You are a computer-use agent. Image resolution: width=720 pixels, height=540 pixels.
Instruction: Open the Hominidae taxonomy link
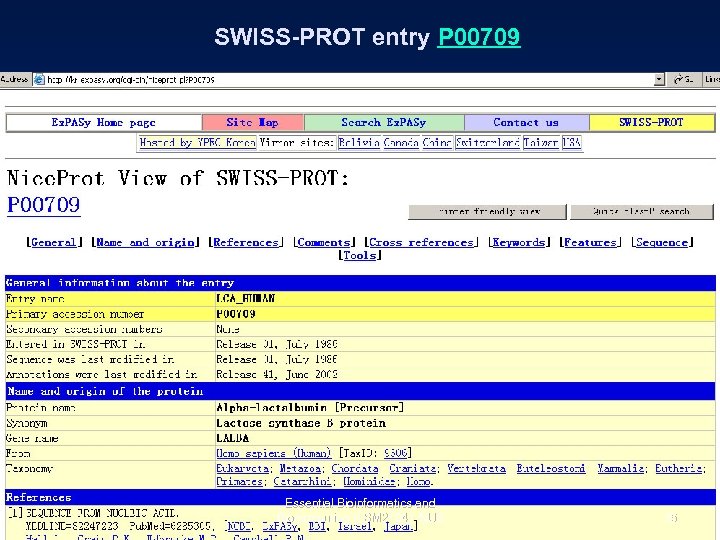coord(370,482)
